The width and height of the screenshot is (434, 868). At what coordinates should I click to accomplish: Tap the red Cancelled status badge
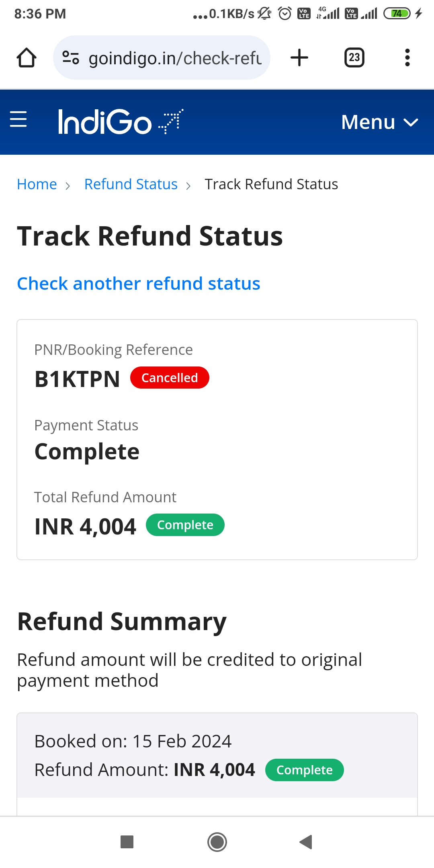[170, 378]
